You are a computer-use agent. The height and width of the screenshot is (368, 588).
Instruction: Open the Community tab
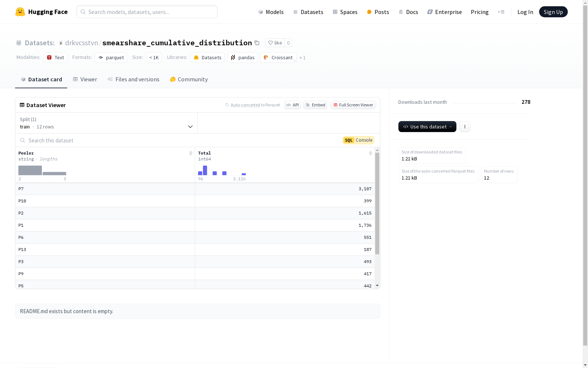point(189,79)
